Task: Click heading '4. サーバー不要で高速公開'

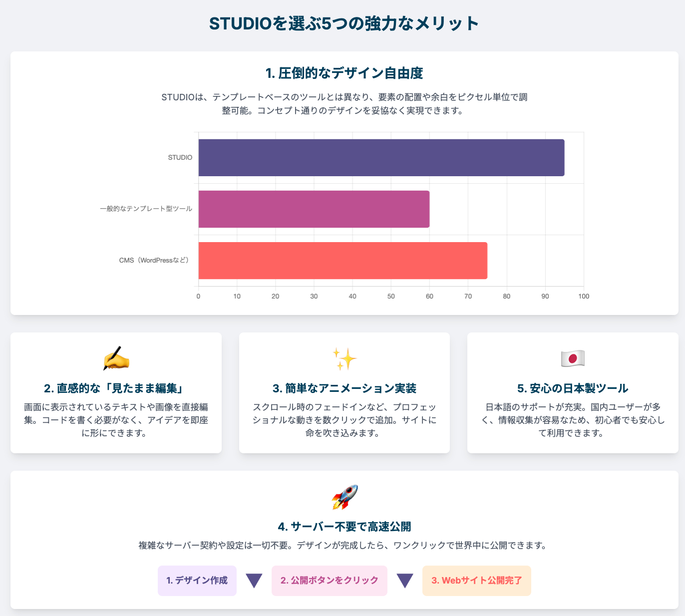Action: point(344,527)
